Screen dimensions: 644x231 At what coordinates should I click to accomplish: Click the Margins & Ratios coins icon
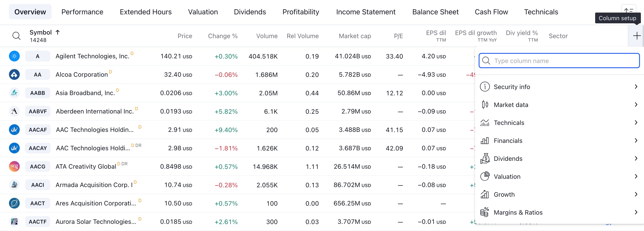[485, 212]
